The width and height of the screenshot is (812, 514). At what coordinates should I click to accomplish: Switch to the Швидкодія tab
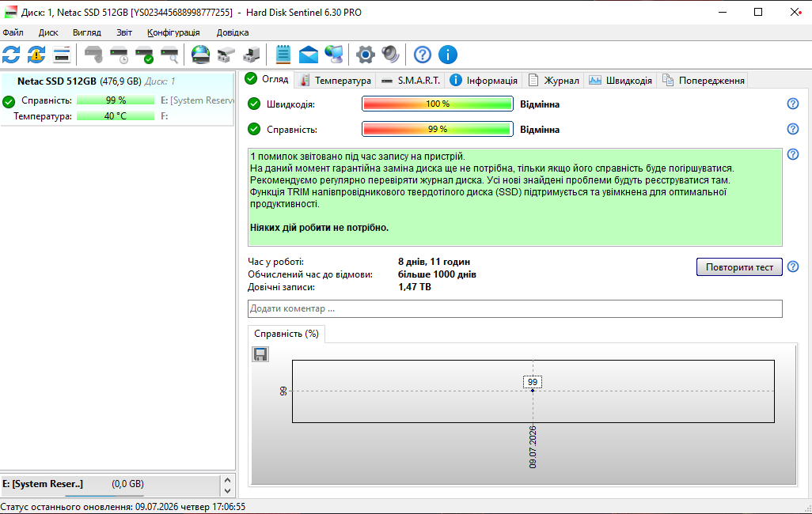(620, 80)
